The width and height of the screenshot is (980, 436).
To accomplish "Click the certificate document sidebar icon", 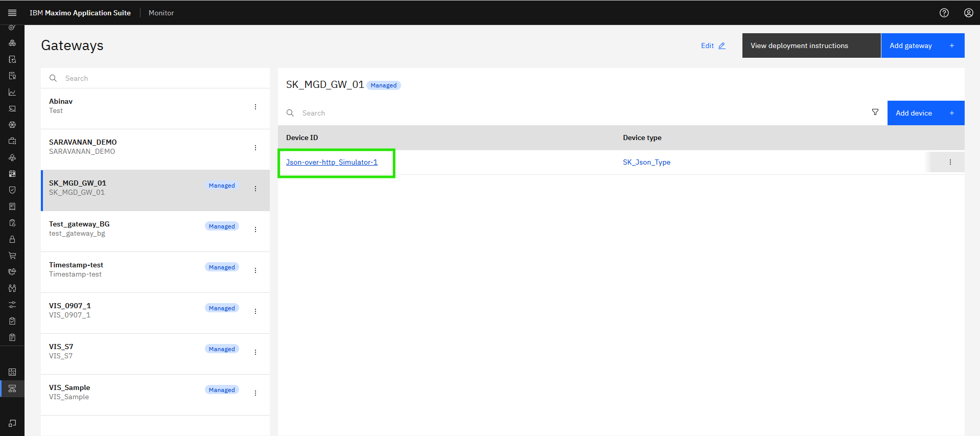I will coord(12,76).
